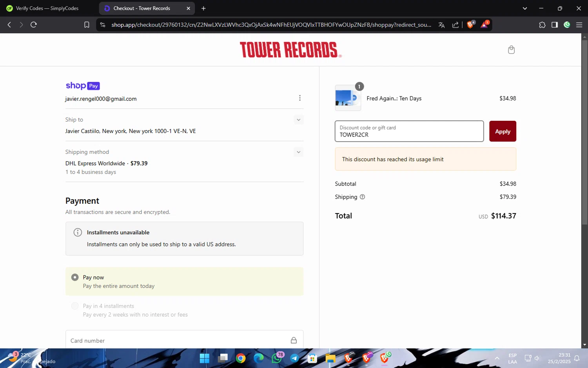Switch to Verify Codes SimplyCodes tab
The height and width of the screenshot is (368, 588).
click(42, 8)
